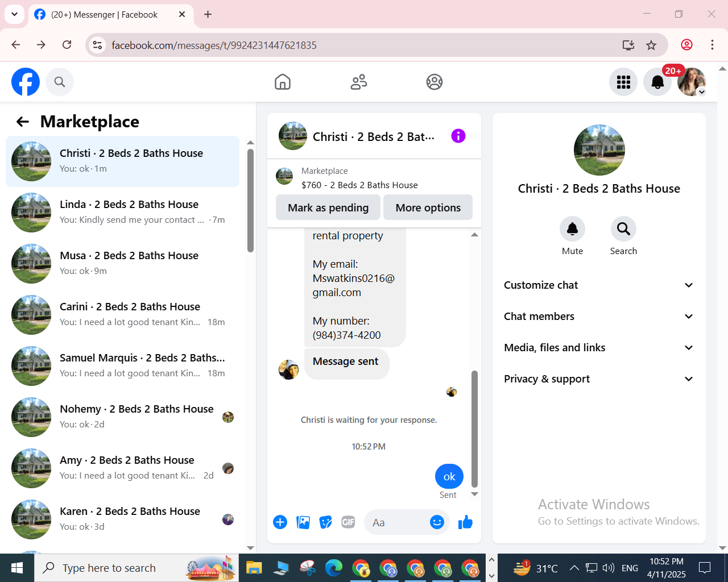The image size is (728, 582).
Task: Attach a photo using the image icon
Action: tap(303, 522)
